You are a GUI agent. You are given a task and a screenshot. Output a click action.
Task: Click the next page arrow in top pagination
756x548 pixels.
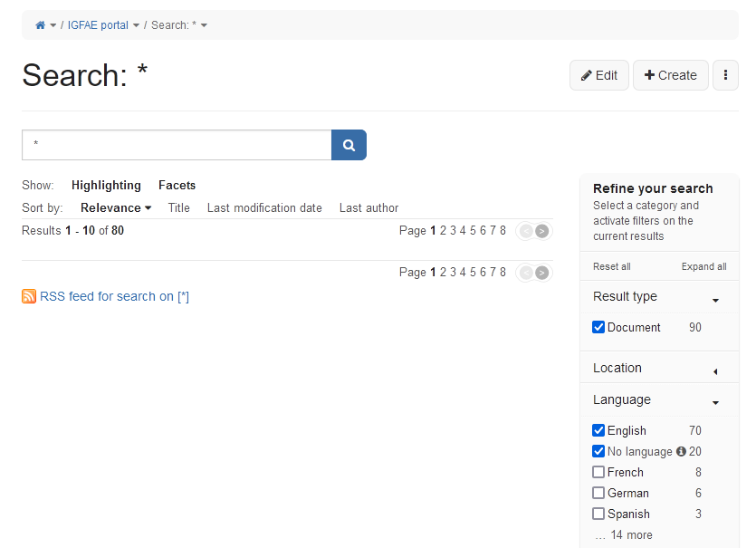click(x=541, y=231)
